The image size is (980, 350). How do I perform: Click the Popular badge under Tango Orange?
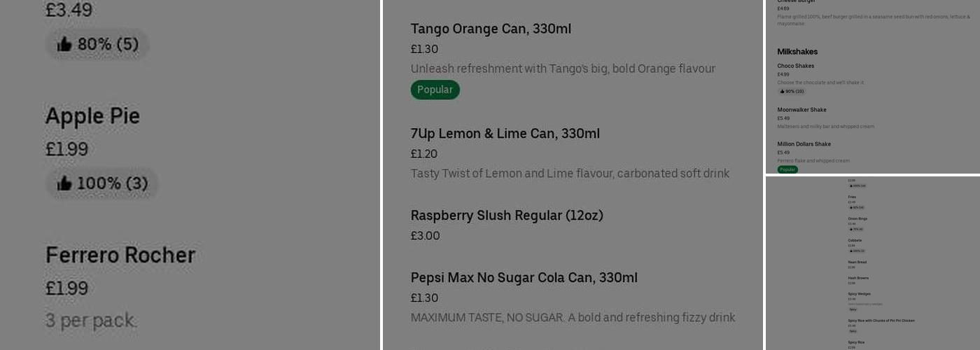(435, 90)
